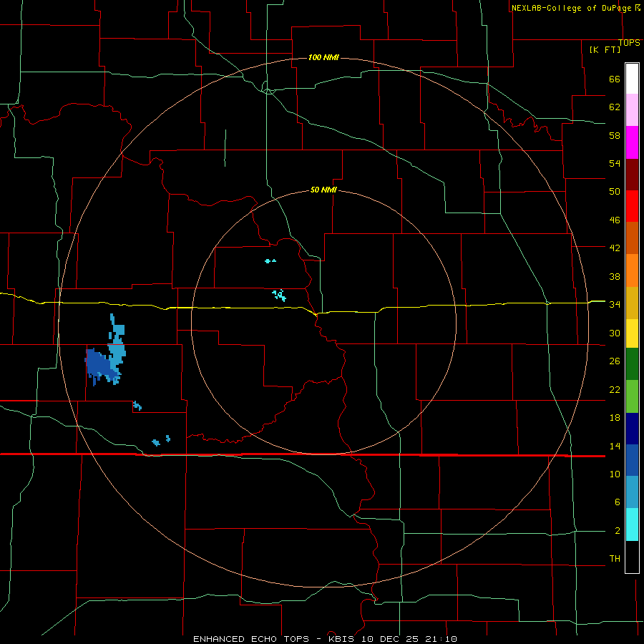644x644 pixels.
Task: Click the dark green swatch near 26
Action: (632, 364)
